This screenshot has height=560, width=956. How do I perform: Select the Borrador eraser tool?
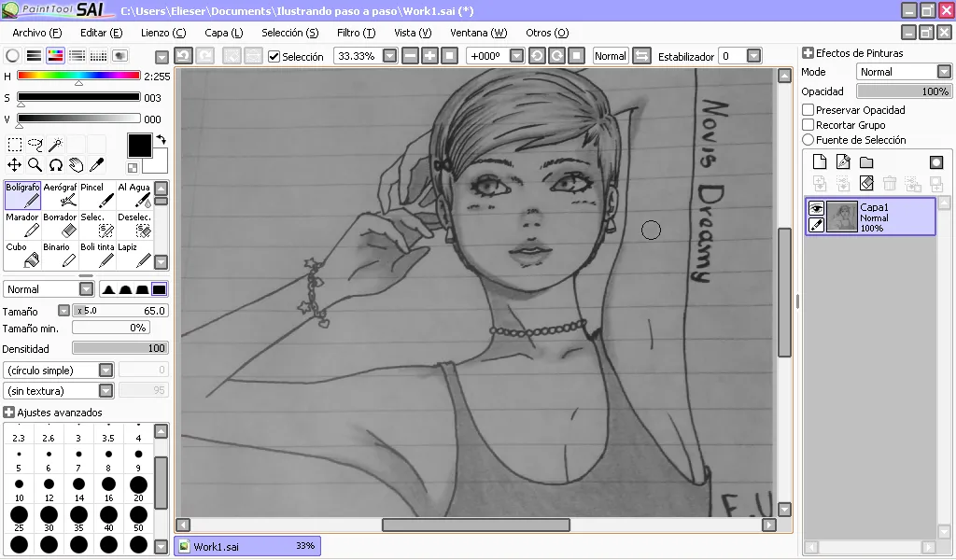pos(60,225)
